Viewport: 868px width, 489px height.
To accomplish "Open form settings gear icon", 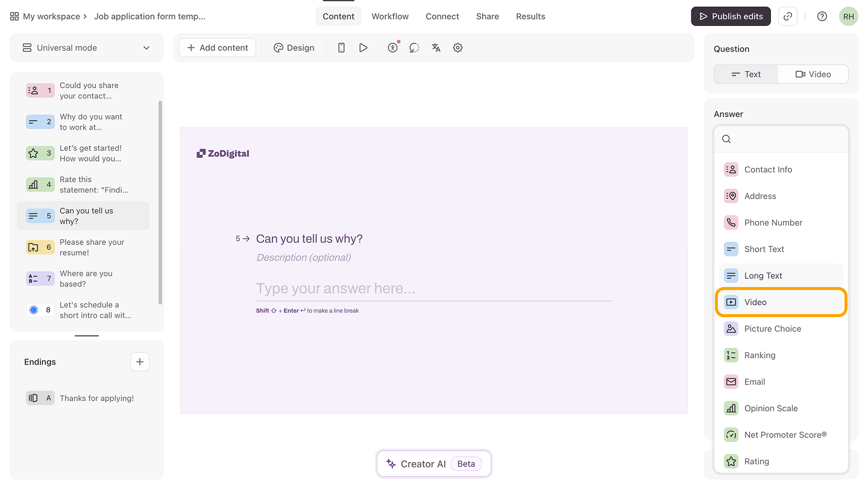I will tap(458, 48).
